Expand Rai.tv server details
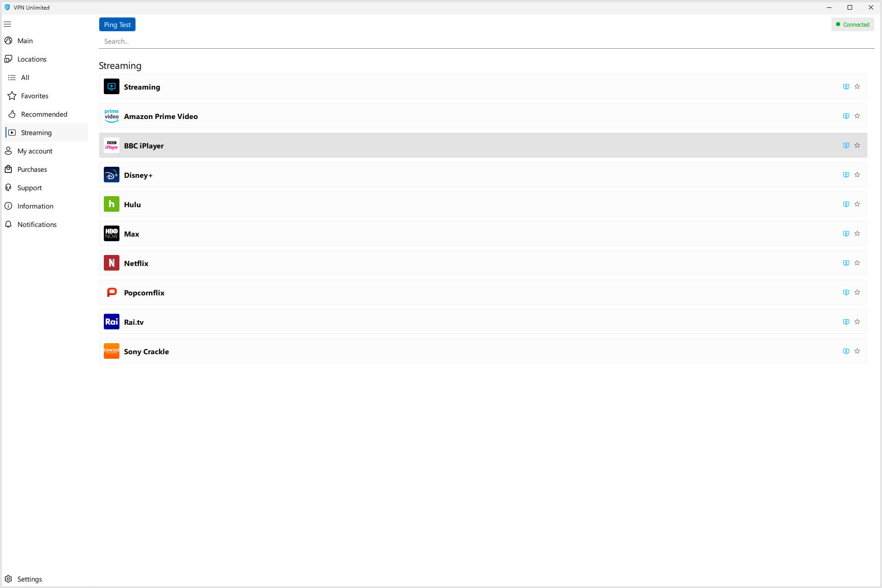Viewport: 882px width, 588px height. coord(846,322)
